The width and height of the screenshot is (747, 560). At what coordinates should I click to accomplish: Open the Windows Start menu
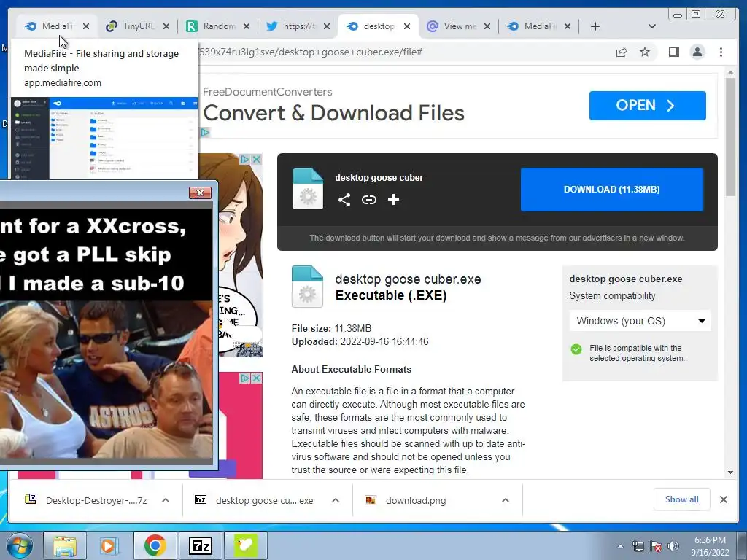click(x=20, y=545)
